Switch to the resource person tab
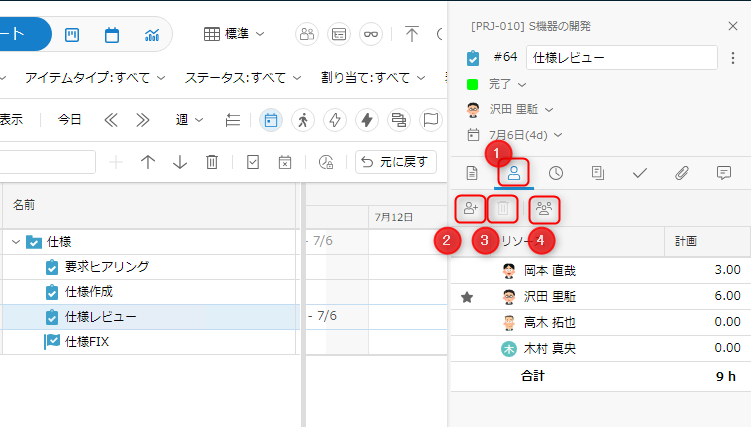This screenshot has height=427, width=751. tap(514, 173)
